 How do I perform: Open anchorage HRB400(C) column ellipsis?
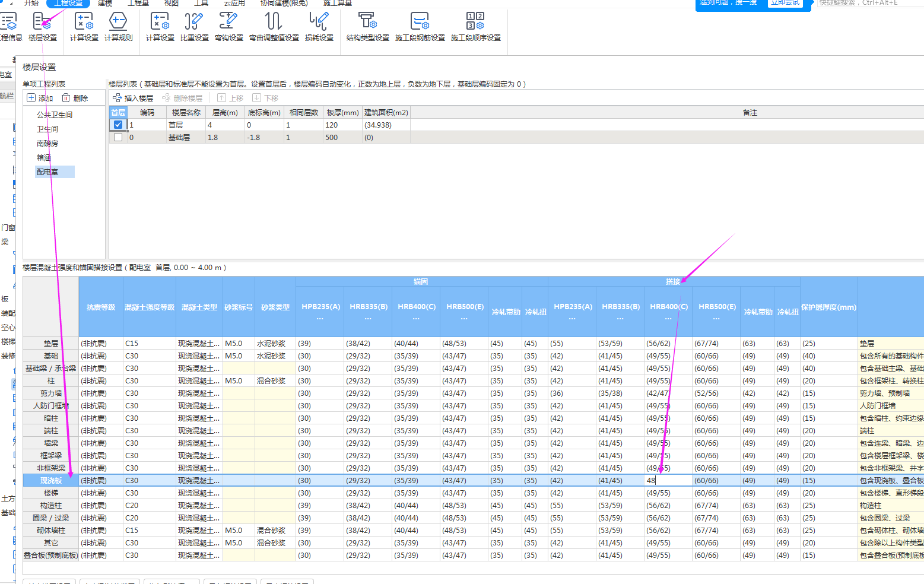417,319
